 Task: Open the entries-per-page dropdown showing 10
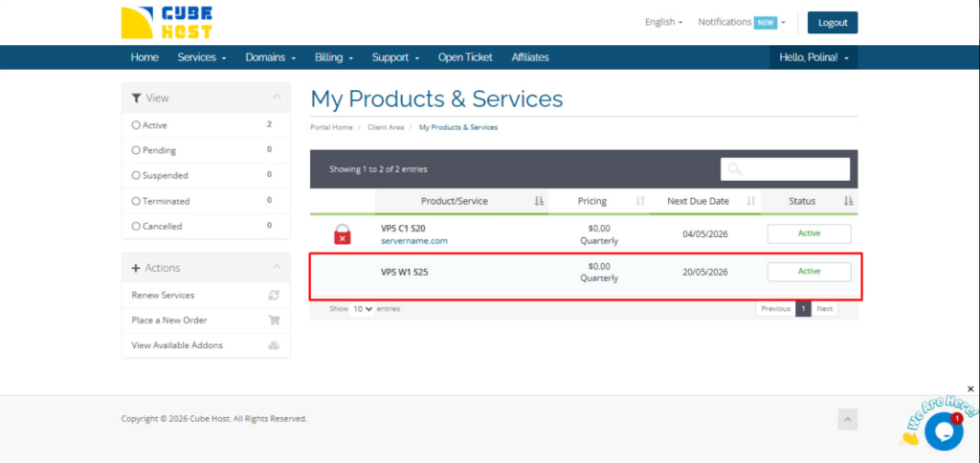363,310
